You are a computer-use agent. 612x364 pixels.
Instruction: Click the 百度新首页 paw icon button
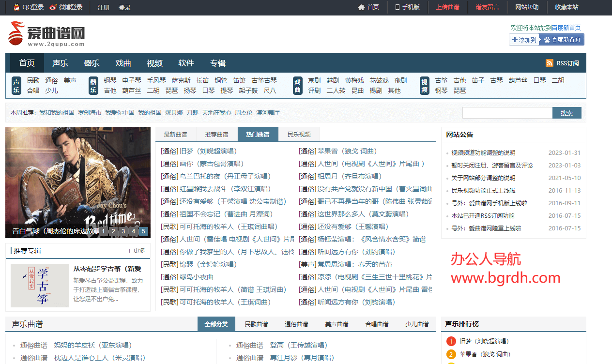pyautogui.click(x=547, y=40)
